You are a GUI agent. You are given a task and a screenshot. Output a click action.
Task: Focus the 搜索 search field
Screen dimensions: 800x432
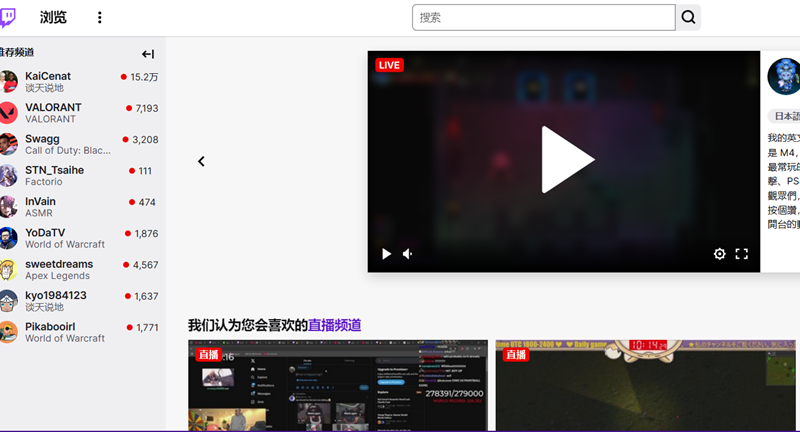[543, 17]
